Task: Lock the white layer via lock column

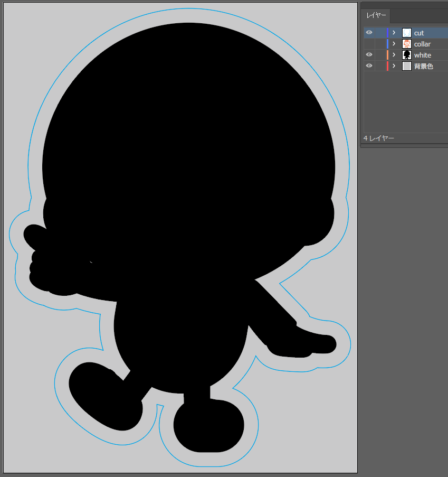Action: click(x=380, y=55)
